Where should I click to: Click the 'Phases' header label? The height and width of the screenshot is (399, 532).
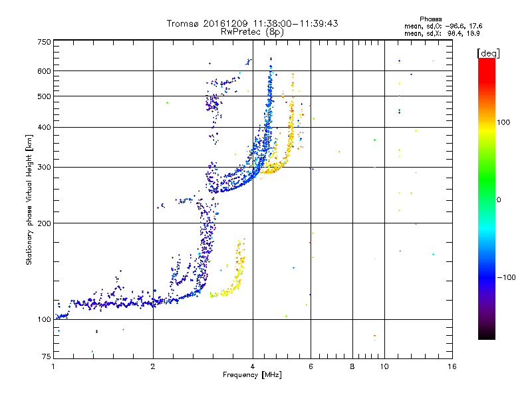(430, 19)
